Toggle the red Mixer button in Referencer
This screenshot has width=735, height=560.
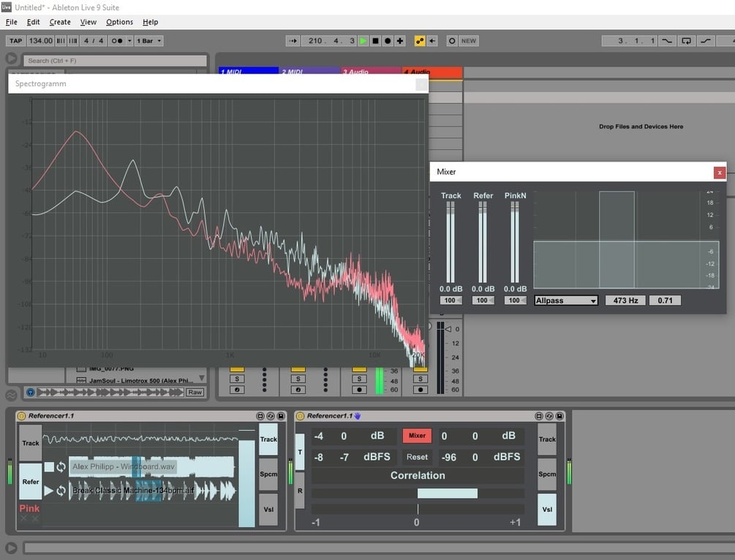pyautogui.click(x=417, y=435)
